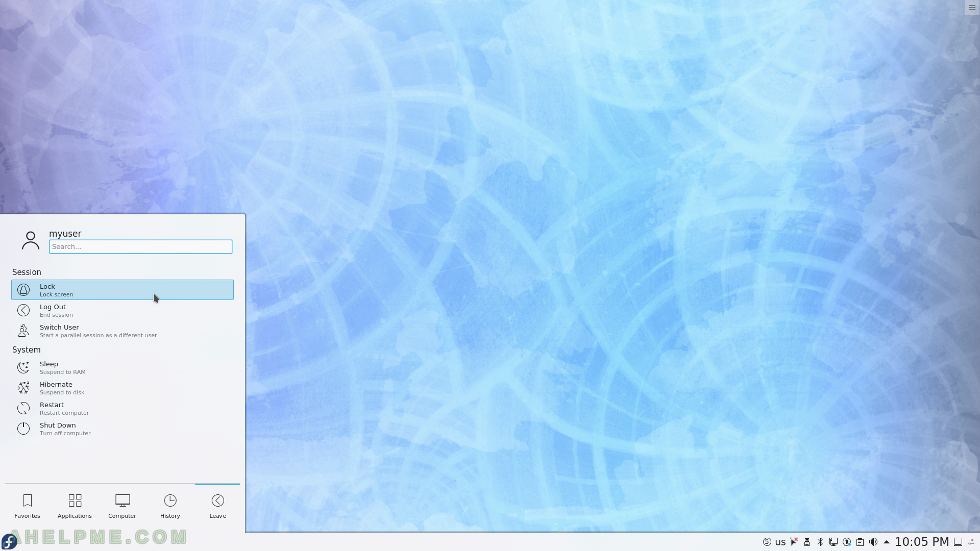Click the myuser avatar icon

pos(31,240)
